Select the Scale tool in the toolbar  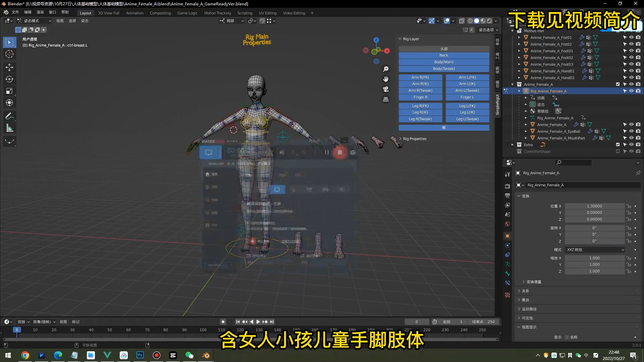[9, 91]
